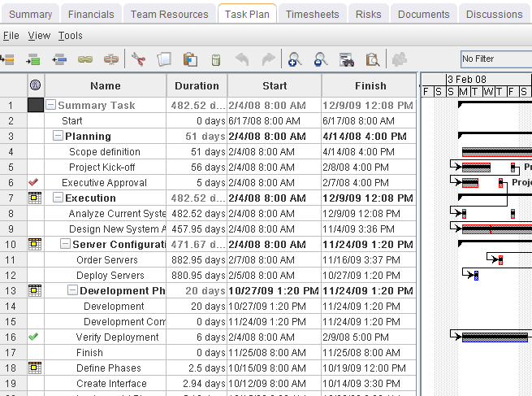Click the Finish column header
The image size is (532, 396).
tap(370, 85)
